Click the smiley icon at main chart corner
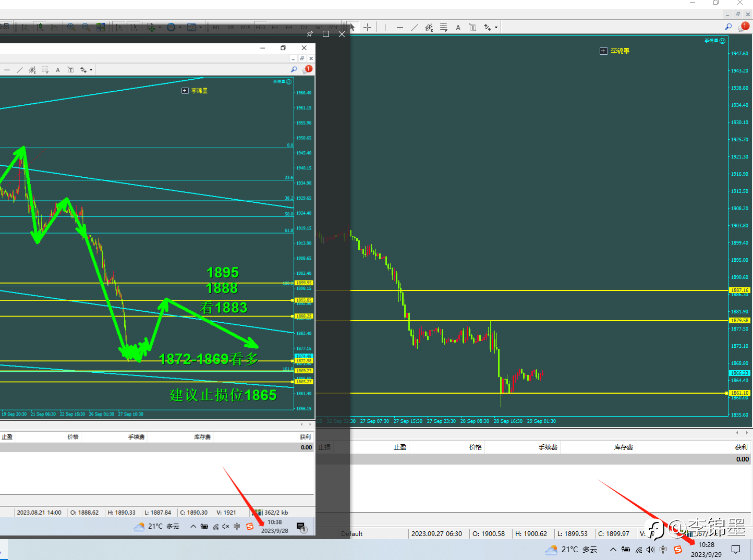This screenshot has height=560, width=753. point(723,41)
